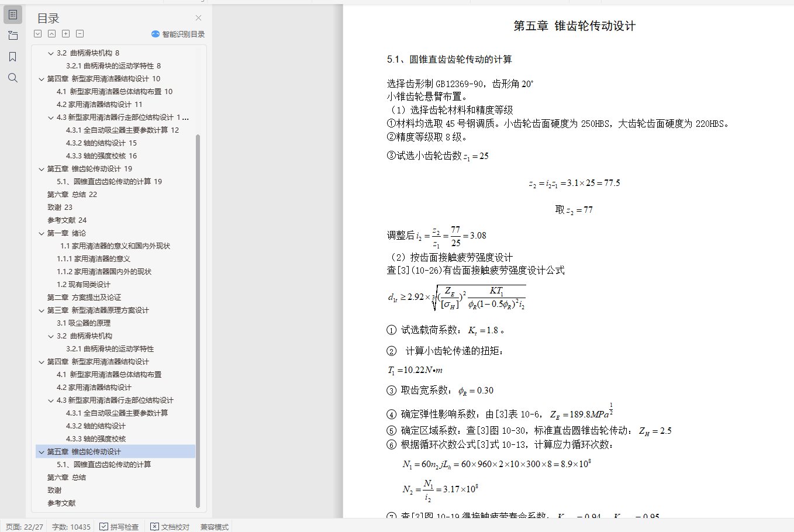Select '5.1、圆锥直齿齿轮传动的计算 19' outline entry
The width and height of the screenshot is (794, 532).
coord(109,182)
